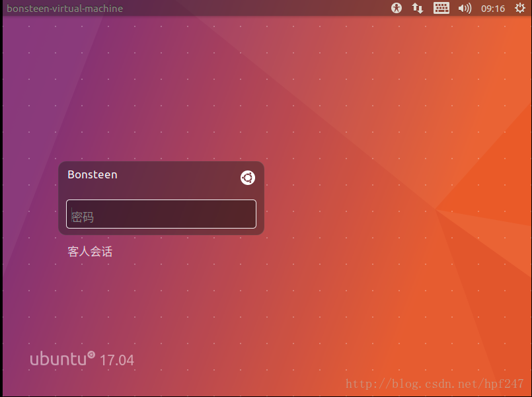Open the power gear menu icon
Screen dimensions: 532x397
(x=519, y=9)
